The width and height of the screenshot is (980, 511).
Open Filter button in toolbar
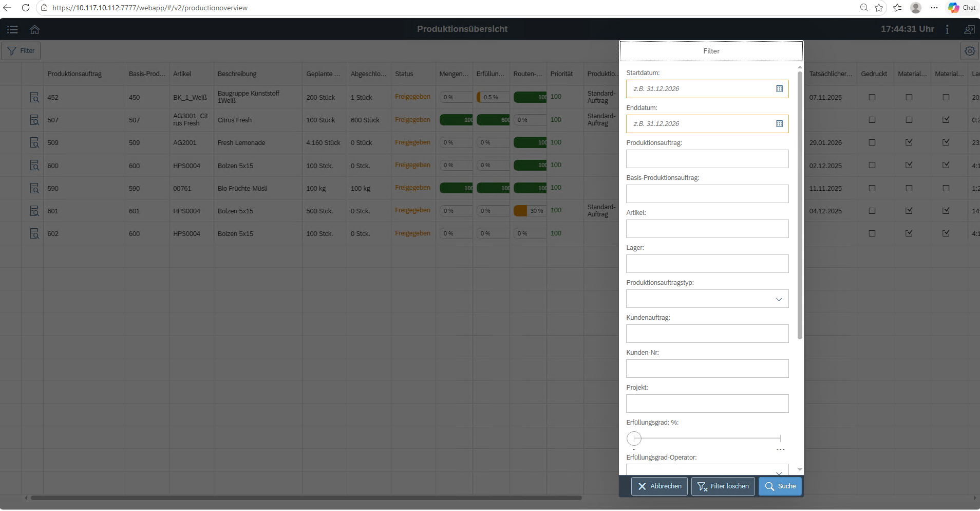(x=21, y=51)
